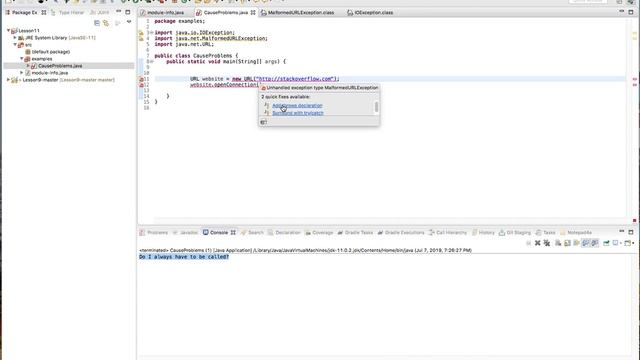
Task: Collapse the main method fold on line 8
Action: click(x=151, y=62)
